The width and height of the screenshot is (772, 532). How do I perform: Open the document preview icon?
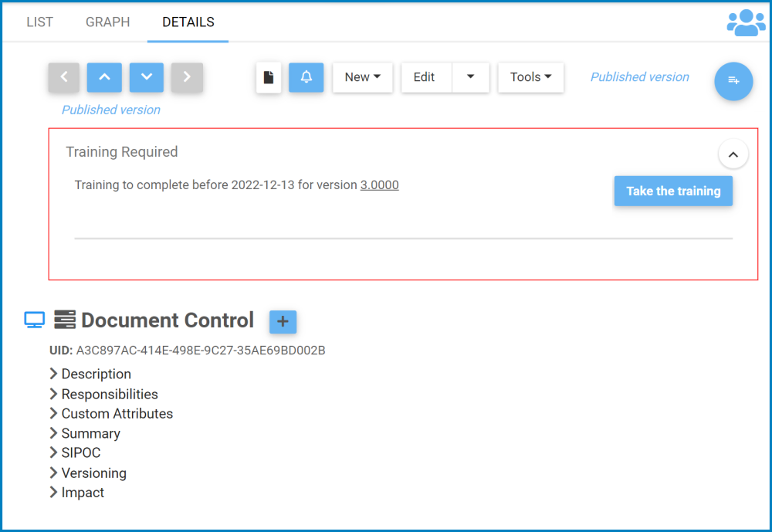pos(268,77)
